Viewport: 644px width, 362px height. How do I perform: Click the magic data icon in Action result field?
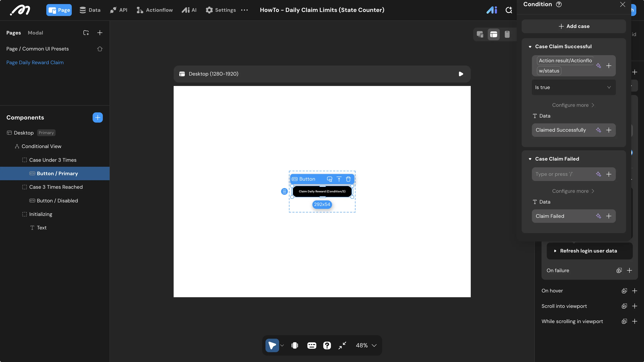598,66
